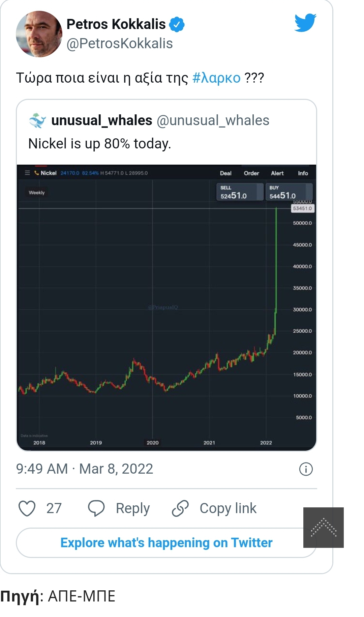Click the 27 likes count
Viewport: 364px width, 617px height.
54,508
